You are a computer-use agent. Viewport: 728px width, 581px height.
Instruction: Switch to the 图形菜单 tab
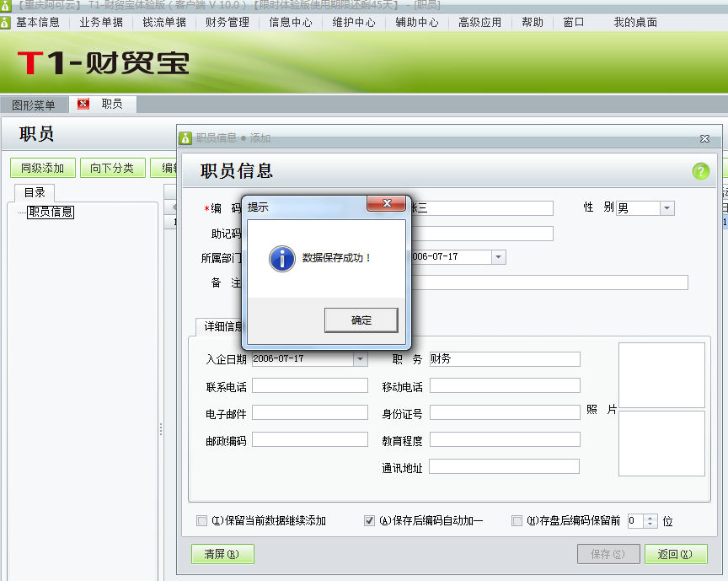(x=34, y=105)
